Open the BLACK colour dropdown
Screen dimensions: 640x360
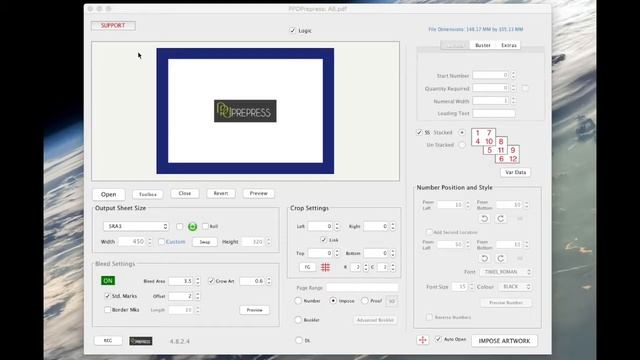coord(515,287)
